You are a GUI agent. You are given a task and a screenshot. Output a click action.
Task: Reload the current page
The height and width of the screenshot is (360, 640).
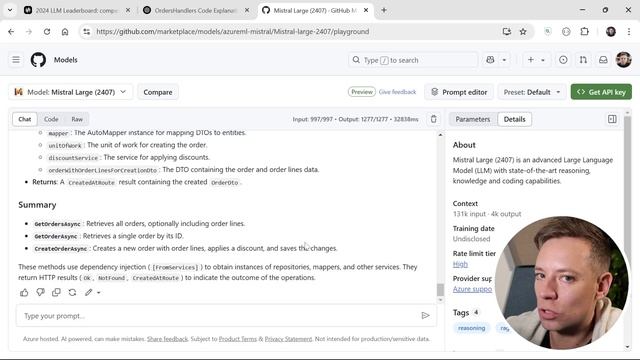pos(47,32)
